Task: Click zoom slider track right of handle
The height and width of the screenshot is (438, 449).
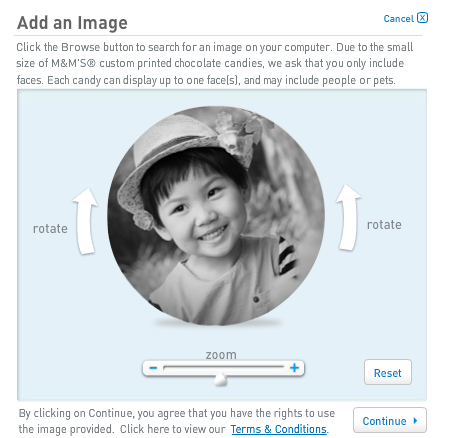Action: click(x=255, y=368)
